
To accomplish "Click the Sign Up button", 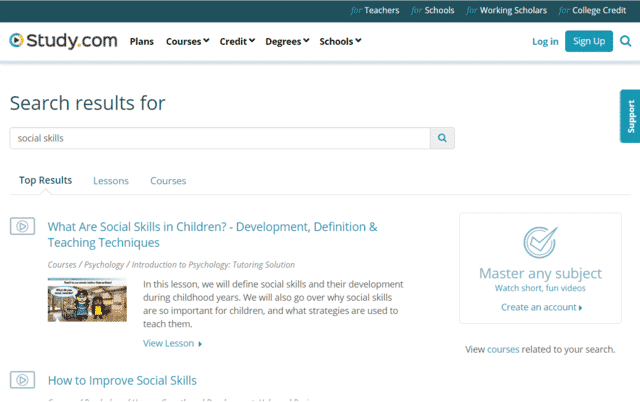I will [x=589, y=41].
